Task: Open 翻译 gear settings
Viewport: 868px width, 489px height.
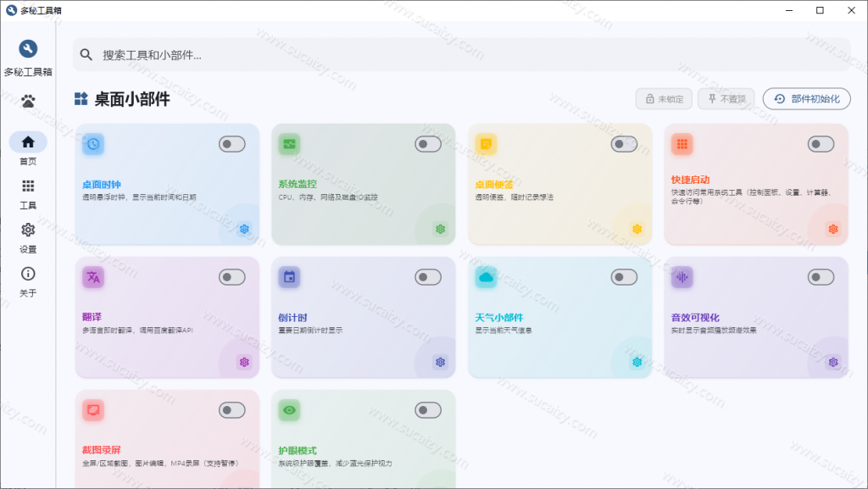Action: pyautogui.click(x=244, y=363)
